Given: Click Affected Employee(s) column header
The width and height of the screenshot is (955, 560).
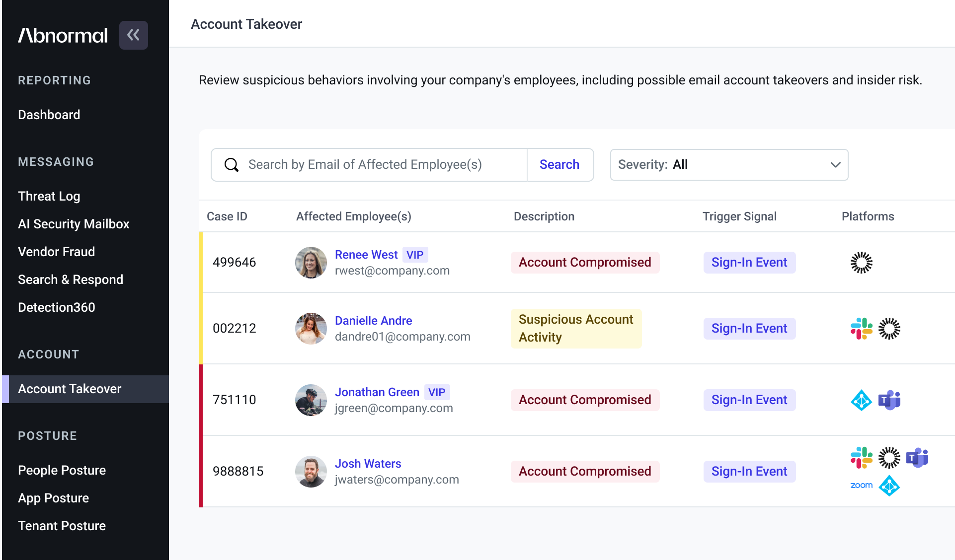Looking at the screenshot, I should point(354,216).
